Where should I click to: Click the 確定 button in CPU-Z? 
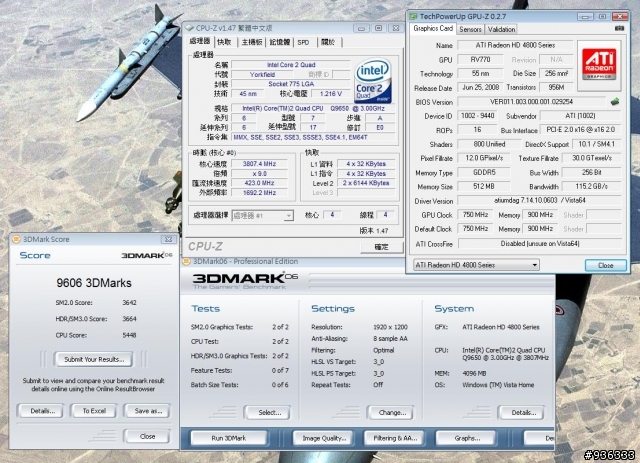382,247
